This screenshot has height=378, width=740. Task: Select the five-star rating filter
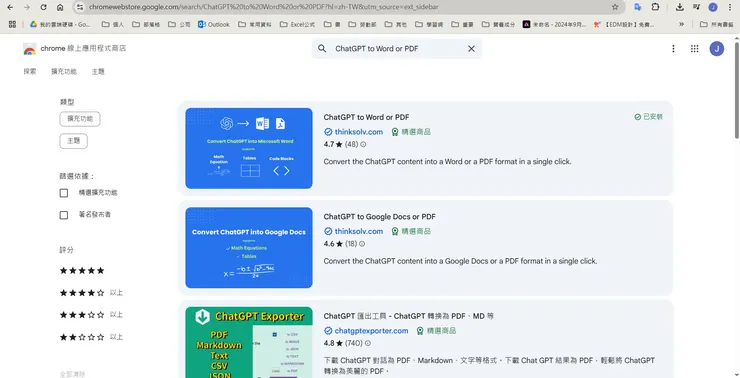pos(82,270)
